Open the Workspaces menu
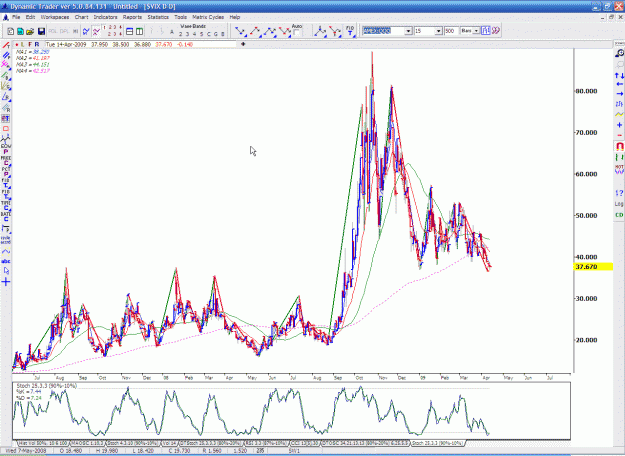The height and width of the screenshot is (456, 625). tap(55, 17)
